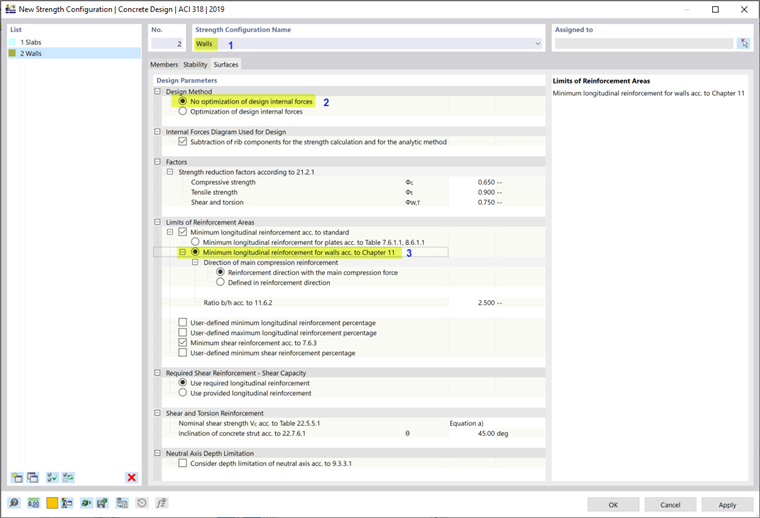Image resolution: width=760 pixels, height=518 pixels.
Task: Collapse the Internal Forces Diagram Used for Design section
Action: pyautogui.click(x=157, y=131)
